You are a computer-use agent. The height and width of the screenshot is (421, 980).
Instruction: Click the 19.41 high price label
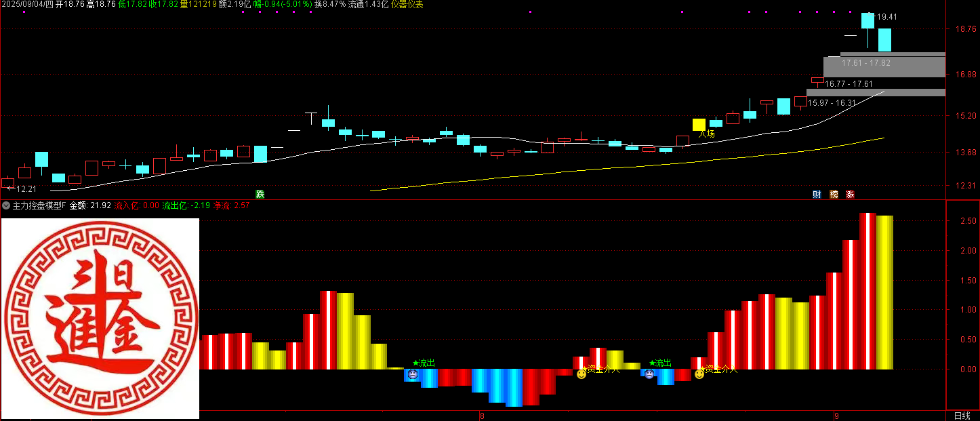pyautogui.click(x=887, y=17)
